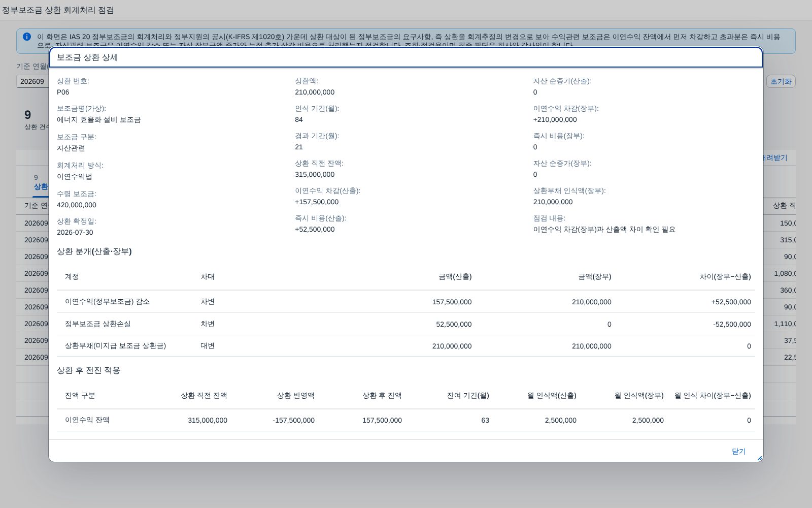
Task: Click the 상환 확정일 date 2026-07-30
Action: pyautogui.click(x=75, y=232)
